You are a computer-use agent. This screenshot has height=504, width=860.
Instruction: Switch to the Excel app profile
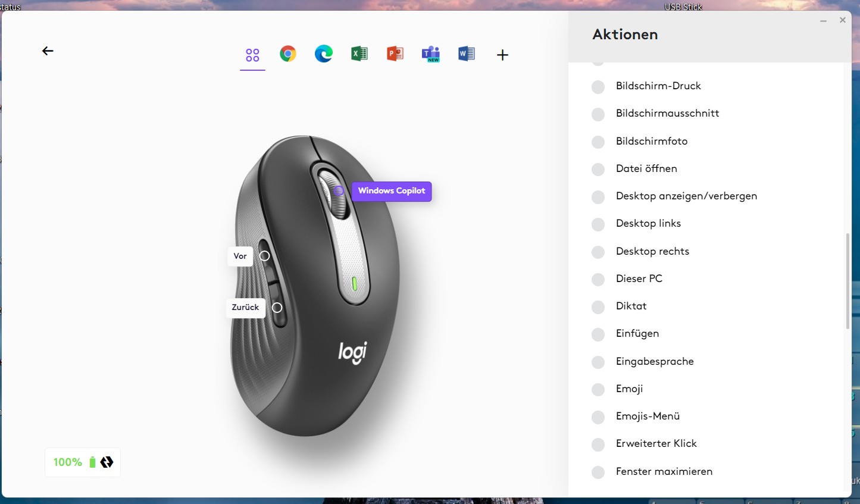point(359,54)
